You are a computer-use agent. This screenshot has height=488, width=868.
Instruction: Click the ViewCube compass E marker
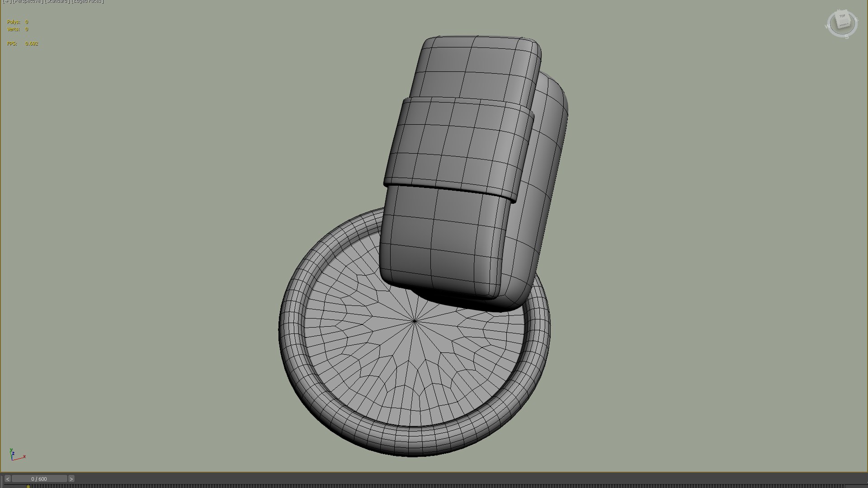point(857,19)
